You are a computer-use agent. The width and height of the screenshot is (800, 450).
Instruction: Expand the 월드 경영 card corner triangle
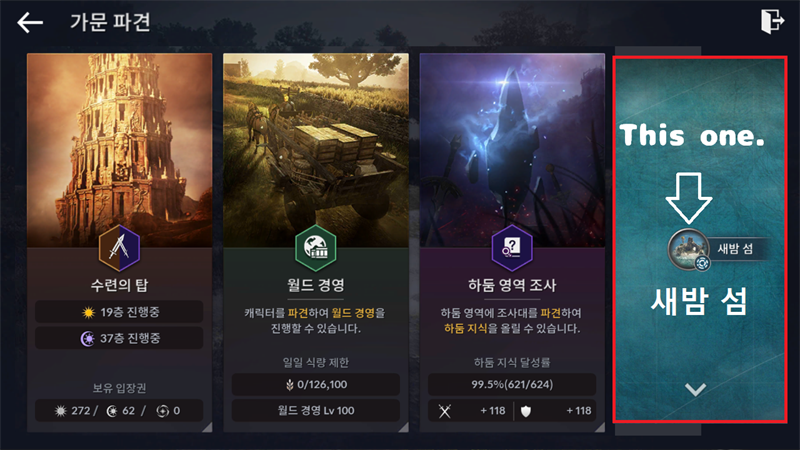[x=403, y=427]
